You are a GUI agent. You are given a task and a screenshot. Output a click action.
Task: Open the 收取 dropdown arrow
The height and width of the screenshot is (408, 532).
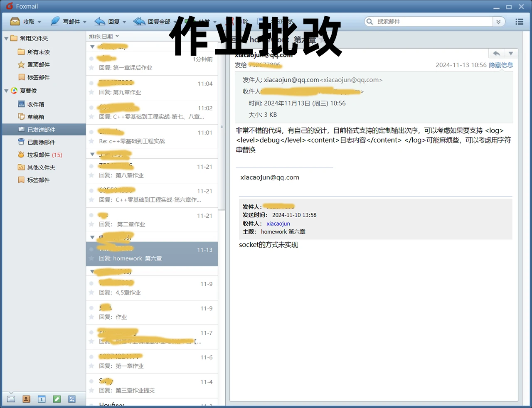pyautogui.click(x=39, y=22)
